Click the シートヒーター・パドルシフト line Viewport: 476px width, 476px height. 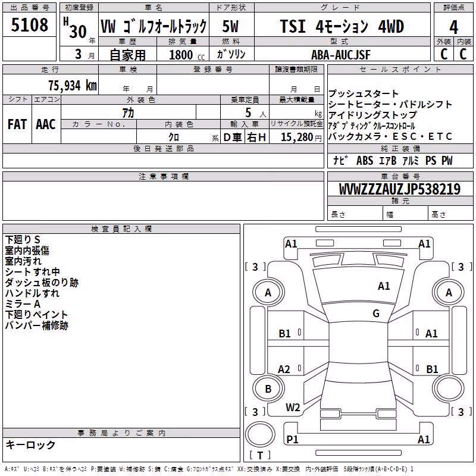tap(390, 105)
